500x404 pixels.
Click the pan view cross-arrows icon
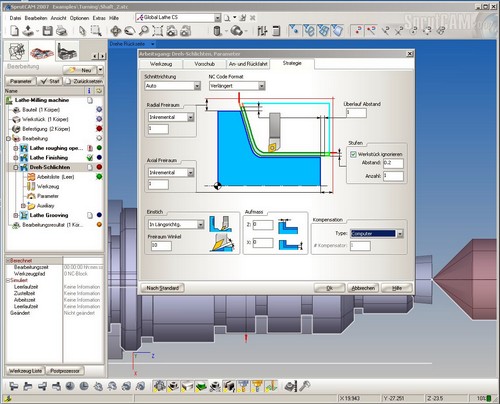tap(116, 31)
